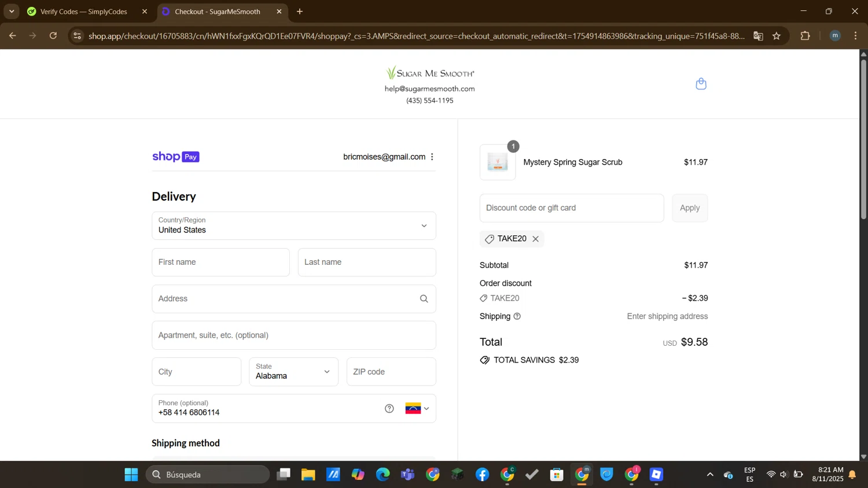The height and width of the screenshot is (488, 868).
Task: Bookmark this page with star icon
Action: [777, 36]
